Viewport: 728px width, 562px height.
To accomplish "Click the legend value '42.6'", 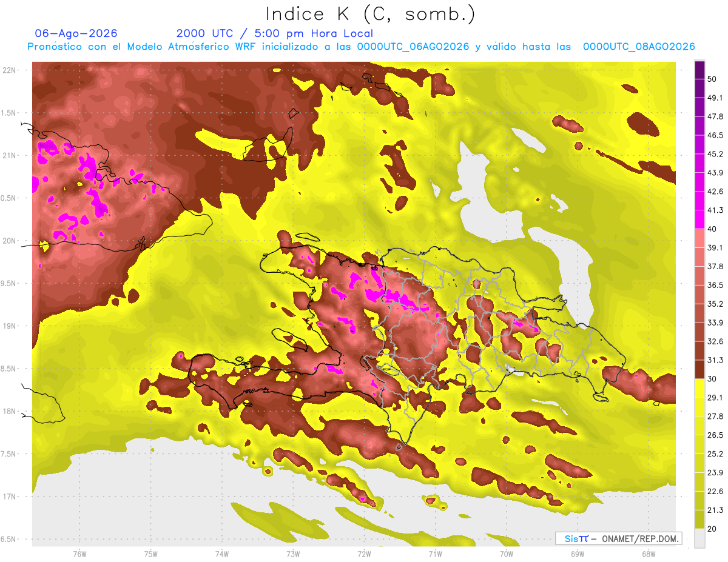I will pos(715,192).
